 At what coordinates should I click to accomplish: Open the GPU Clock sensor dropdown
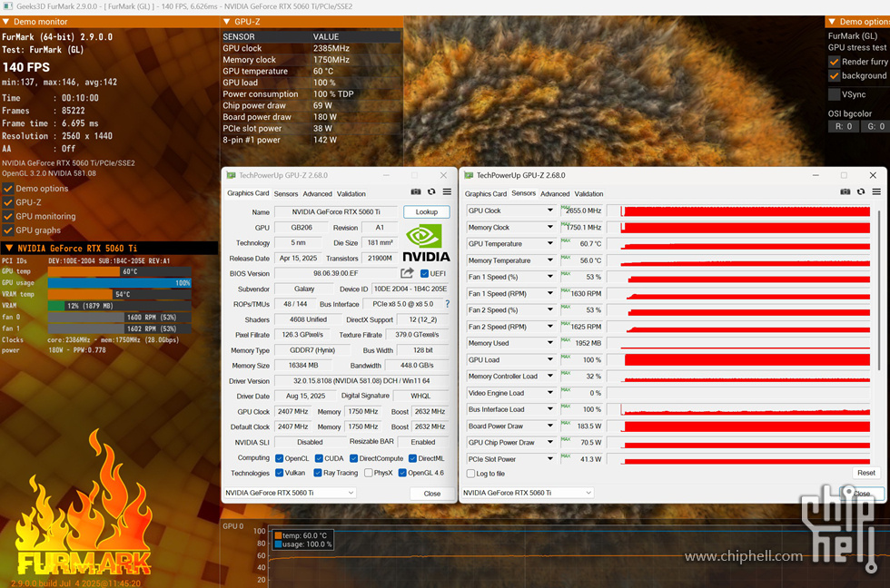550,211
